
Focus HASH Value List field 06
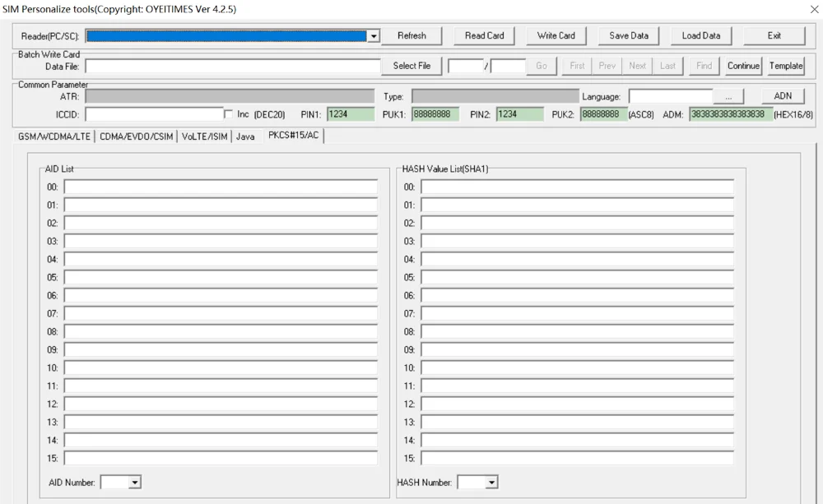578,296
